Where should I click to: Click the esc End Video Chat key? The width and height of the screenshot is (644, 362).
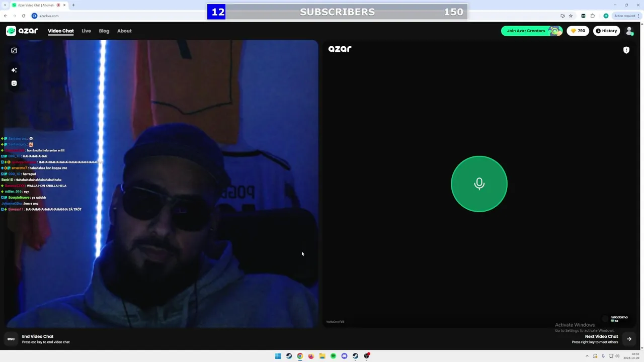pyautogui.click(x=11, y=339)
